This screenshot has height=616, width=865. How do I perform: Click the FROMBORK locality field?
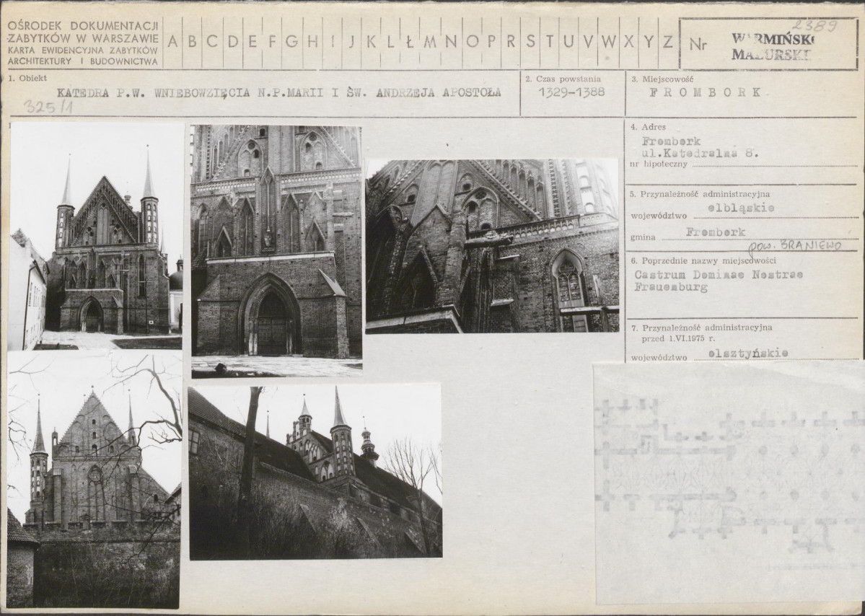click(x=706, y=92)
